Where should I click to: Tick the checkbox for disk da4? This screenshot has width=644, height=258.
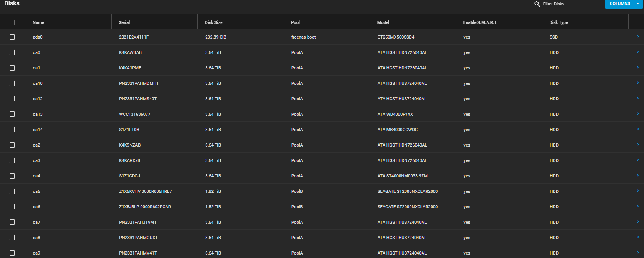click(12, 176)
